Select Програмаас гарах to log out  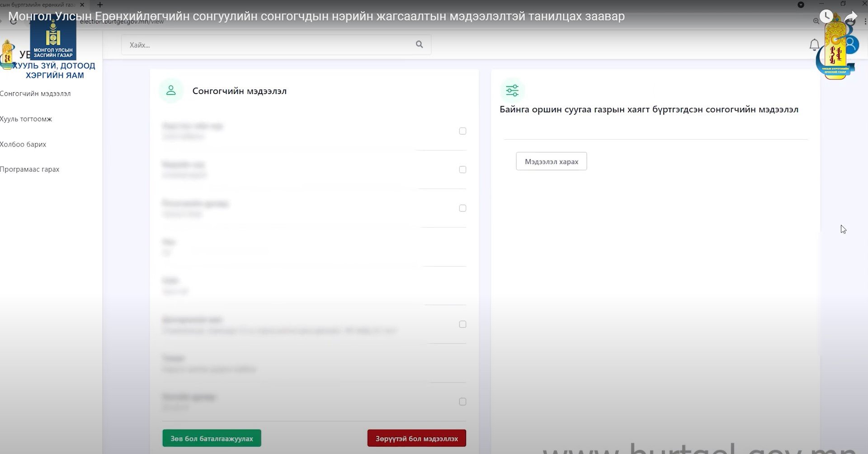[29, 169]
